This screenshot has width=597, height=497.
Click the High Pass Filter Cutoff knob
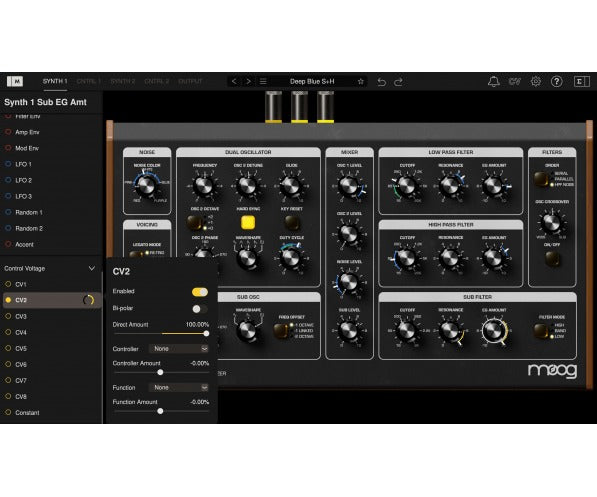pos(406,258)
